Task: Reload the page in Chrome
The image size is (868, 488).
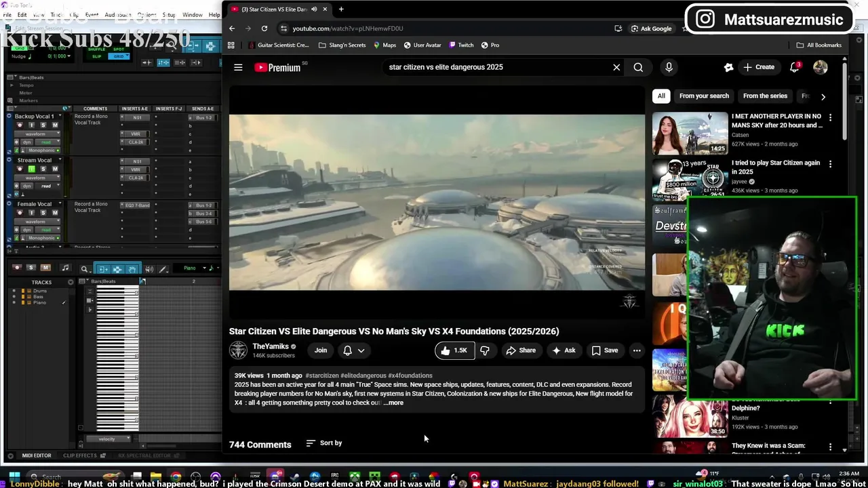Action: tap(264, 28)
